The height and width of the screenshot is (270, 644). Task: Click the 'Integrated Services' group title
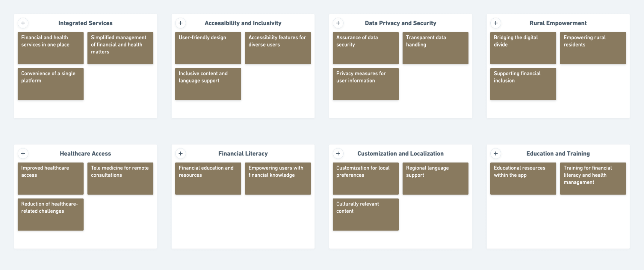tap(85, 23)
